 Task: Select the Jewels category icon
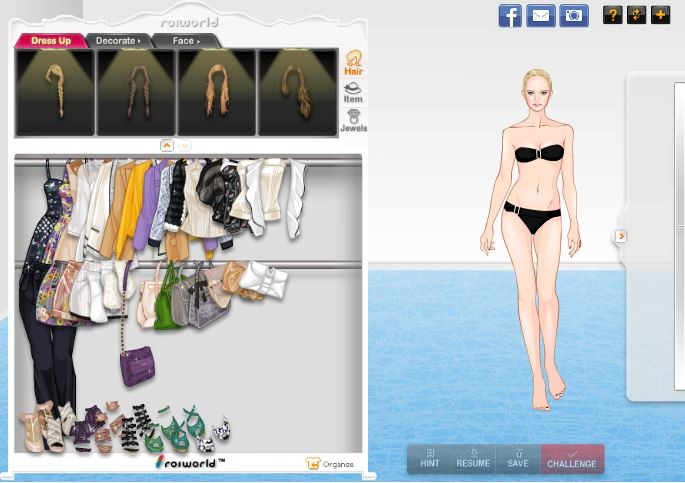[x=353, y=120]
